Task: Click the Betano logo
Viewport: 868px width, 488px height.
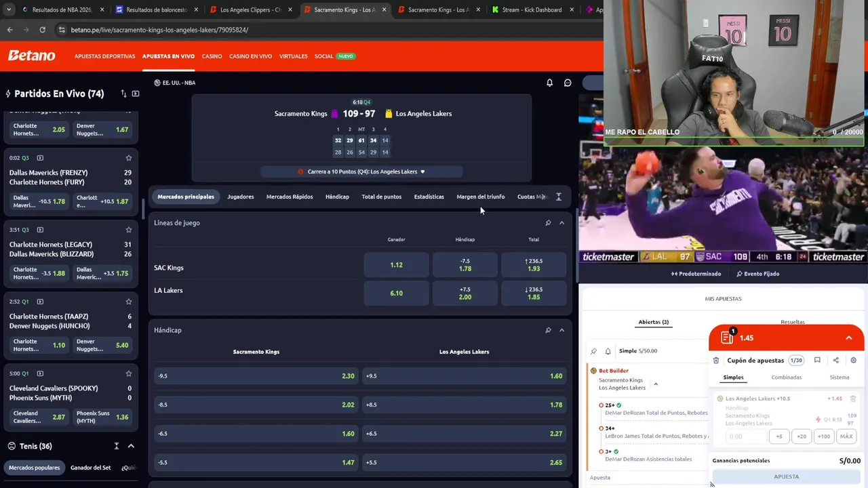Action: [32, 56]
